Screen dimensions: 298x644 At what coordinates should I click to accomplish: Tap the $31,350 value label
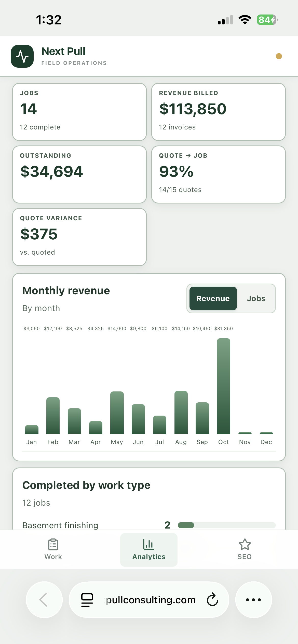(224, 329)
